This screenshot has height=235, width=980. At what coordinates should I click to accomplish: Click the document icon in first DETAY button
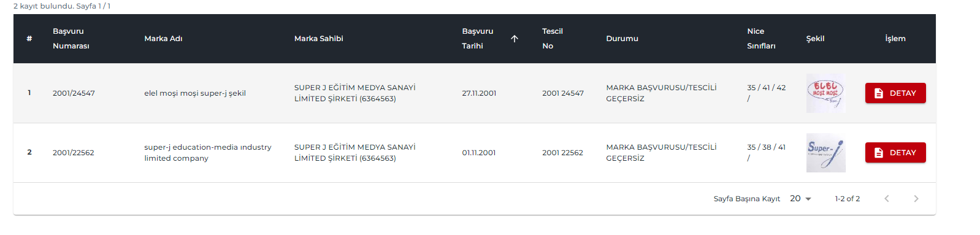click(879, 93)
